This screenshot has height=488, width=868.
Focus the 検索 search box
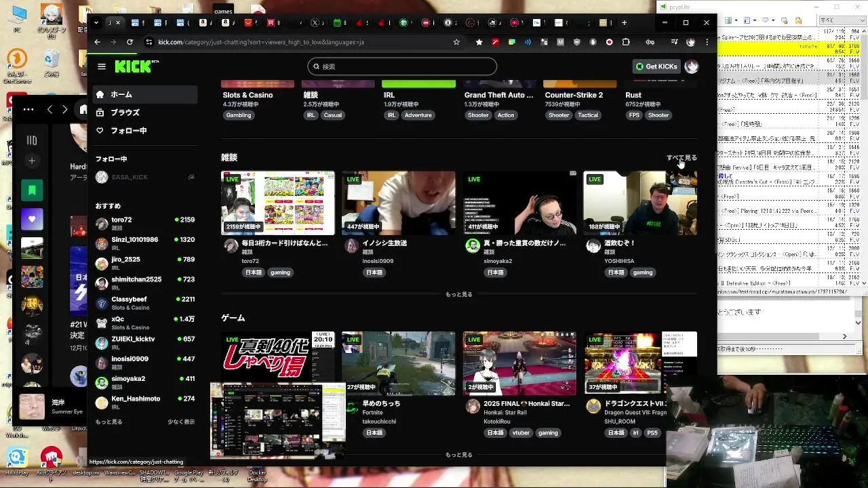coord(402,66)
